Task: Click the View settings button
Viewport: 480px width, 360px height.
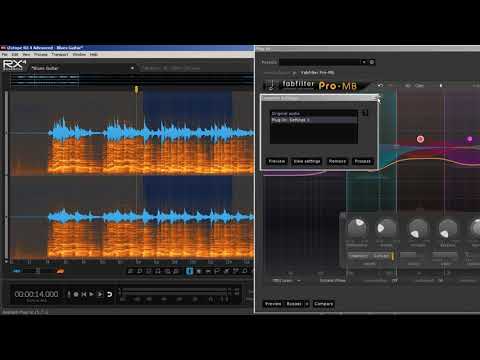Action: pos(307,161)
